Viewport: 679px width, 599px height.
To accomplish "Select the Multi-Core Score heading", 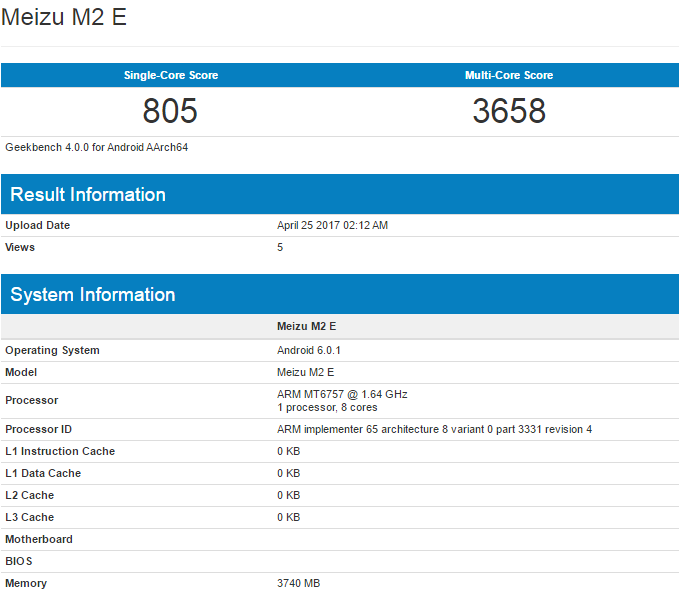I will coord(509,75).
